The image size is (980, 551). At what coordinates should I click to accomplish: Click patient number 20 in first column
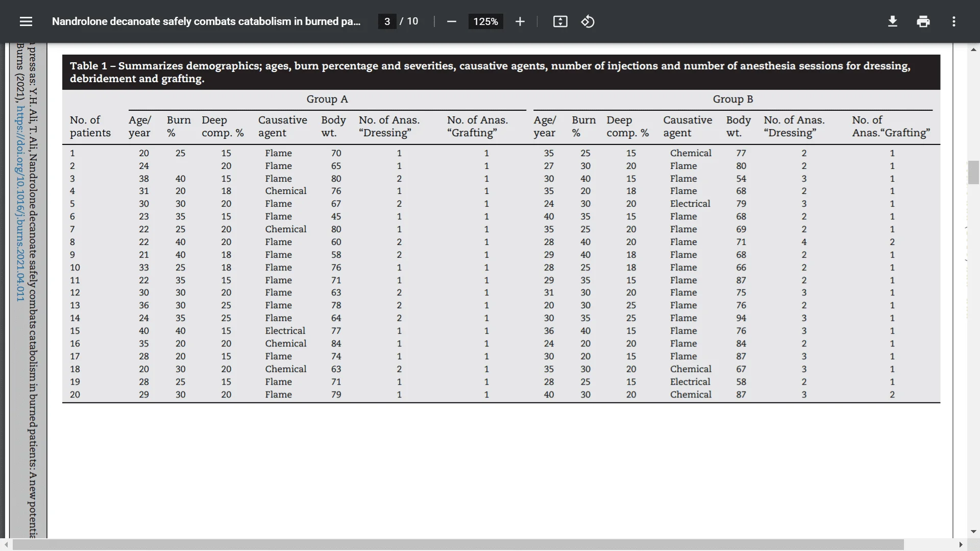[75, 394]
